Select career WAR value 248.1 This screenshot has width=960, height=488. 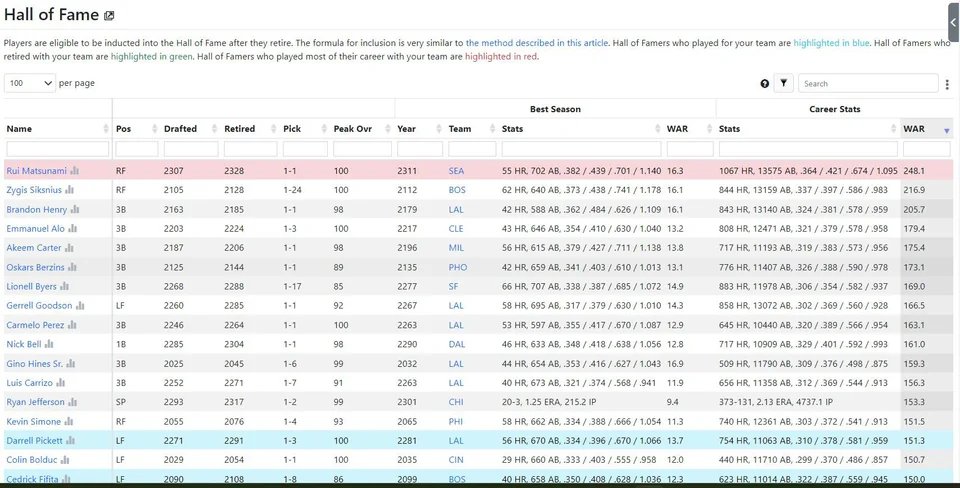[x=914, y=171]
